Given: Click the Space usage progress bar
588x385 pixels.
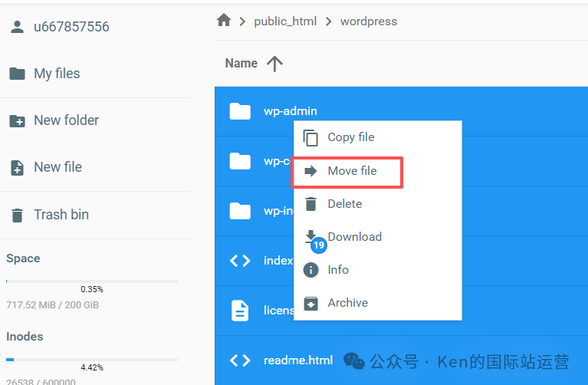Looking at the screenshot, I should (x=92, y=281).
